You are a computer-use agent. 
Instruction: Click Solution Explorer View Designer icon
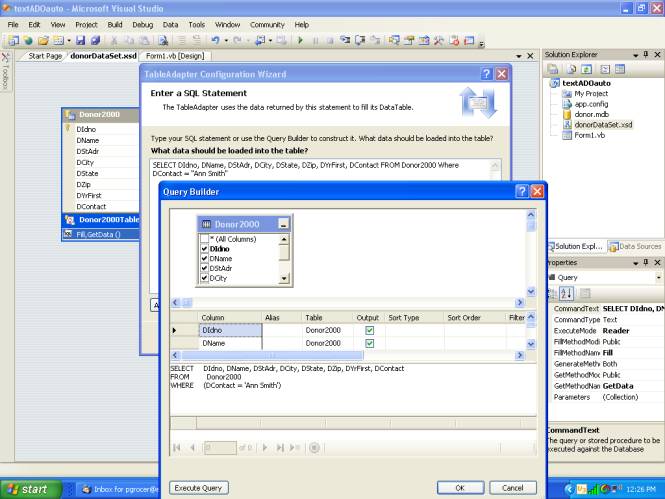pos(620,69)
